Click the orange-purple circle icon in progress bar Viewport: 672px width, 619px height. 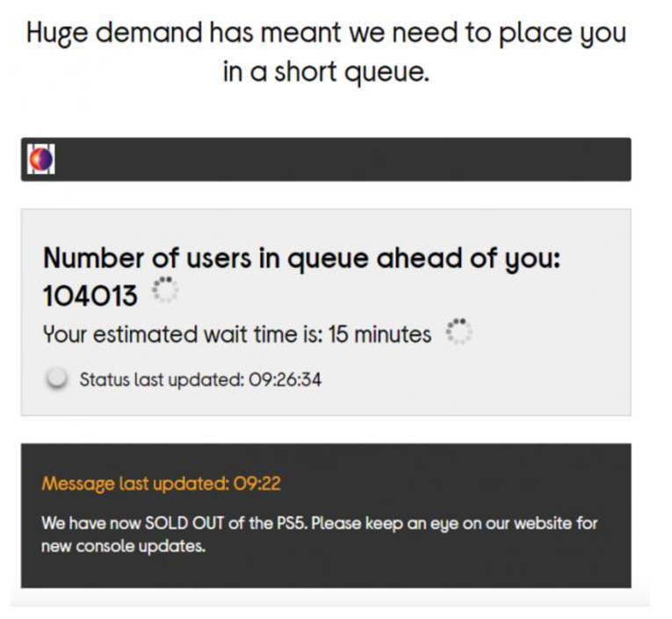pyautogui.click(x=41, y=159)
